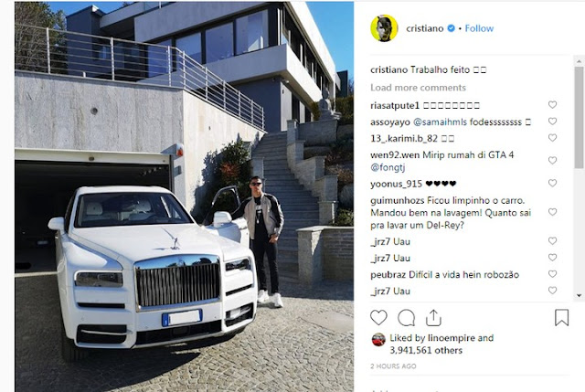
Task: View likes via linoempire liker avatar
Action: click(378, 340)
